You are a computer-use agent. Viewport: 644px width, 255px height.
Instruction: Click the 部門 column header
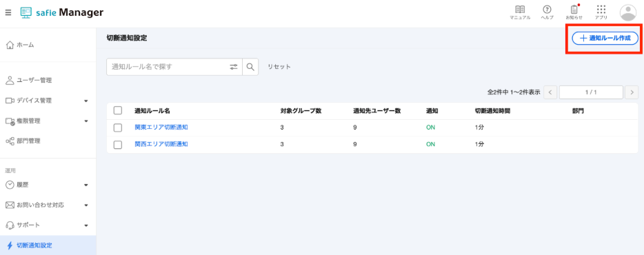click(x=578, y=111)
